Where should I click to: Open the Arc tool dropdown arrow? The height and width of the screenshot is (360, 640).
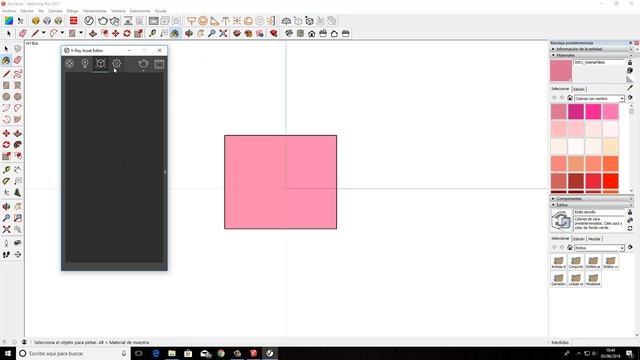62,33
